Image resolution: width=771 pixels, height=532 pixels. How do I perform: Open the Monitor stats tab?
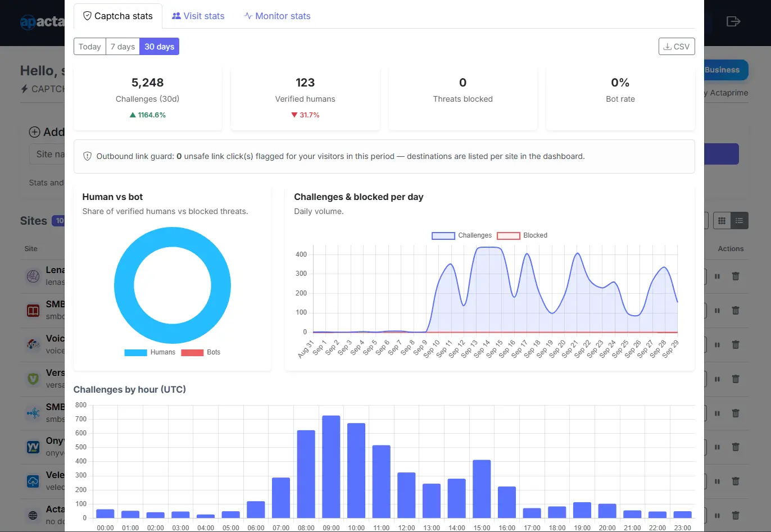pyautogui.click(x=277, y=16)
